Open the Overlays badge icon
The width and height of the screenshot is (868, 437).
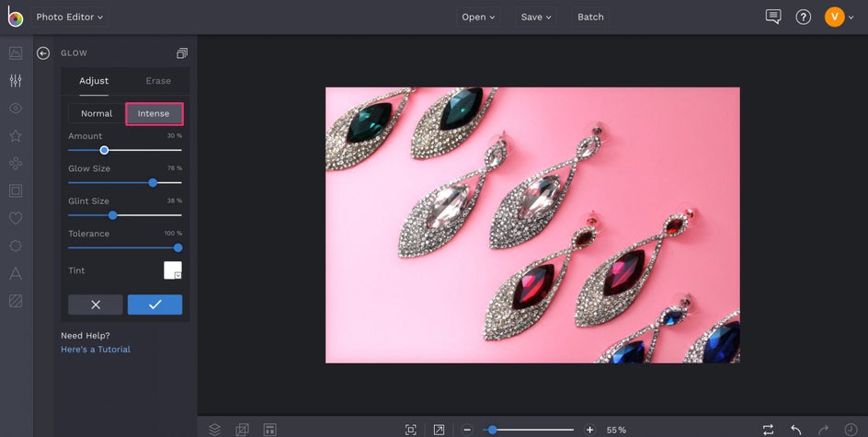(16, 246)
